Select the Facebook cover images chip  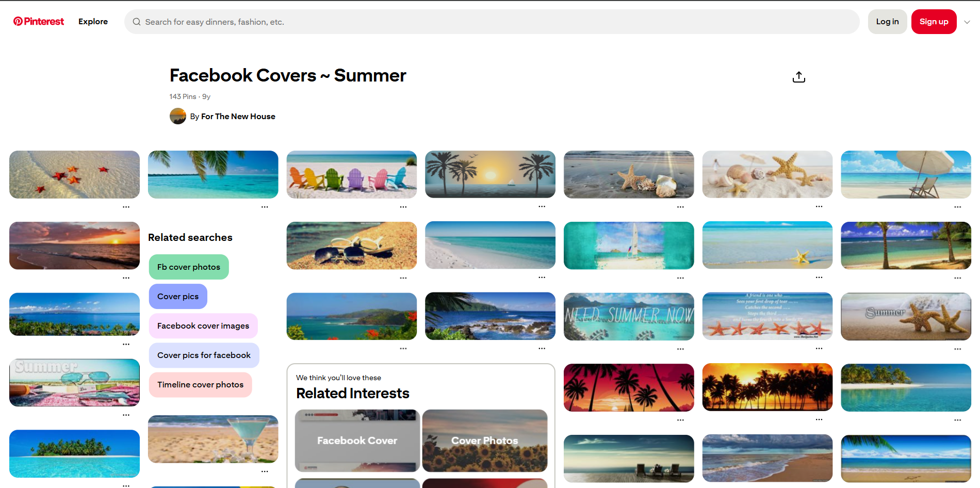203,326
